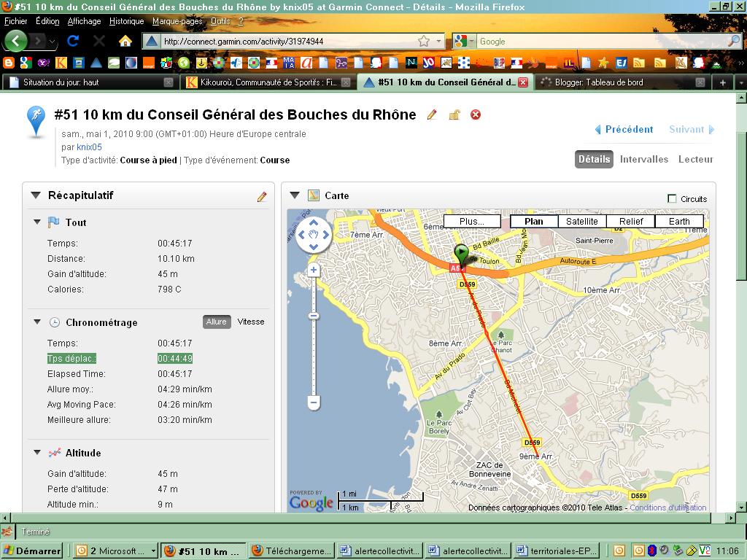747x560 pixels.
Task: Select the Plan map type
Action: tap(533, 222)
